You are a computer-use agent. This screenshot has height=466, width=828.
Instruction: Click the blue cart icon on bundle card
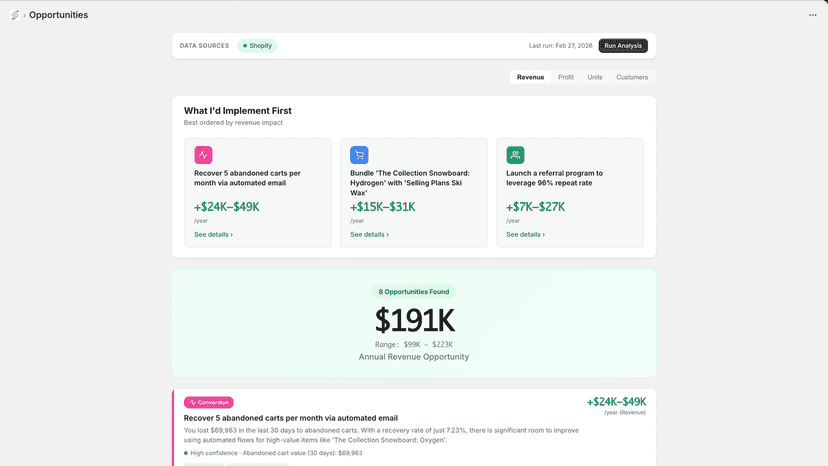click(359, 155)
